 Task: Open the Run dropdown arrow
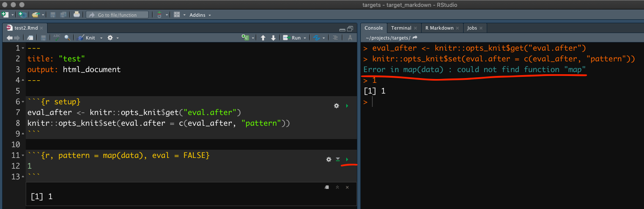(305, 38)
